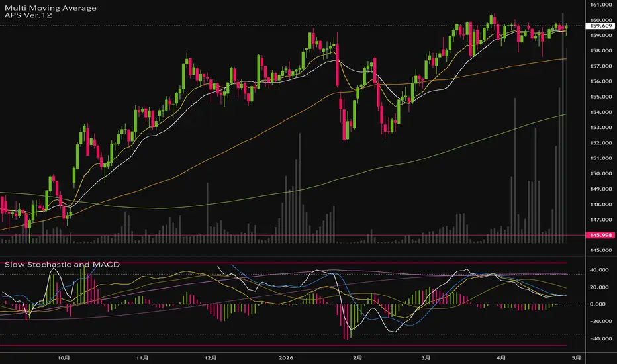Click the 20.000 oscillator axis value
The width and height of the screenshot is (617, 364).
(598, 287)
